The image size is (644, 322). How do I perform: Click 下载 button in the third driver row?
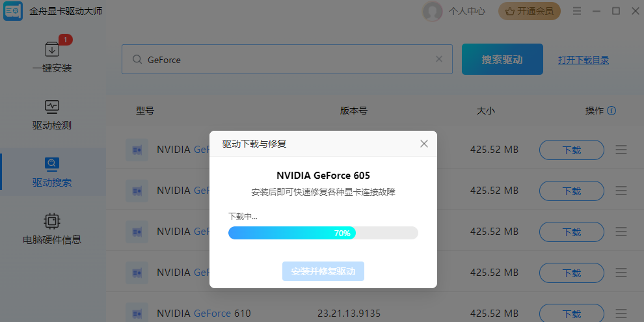click(572, 232)
